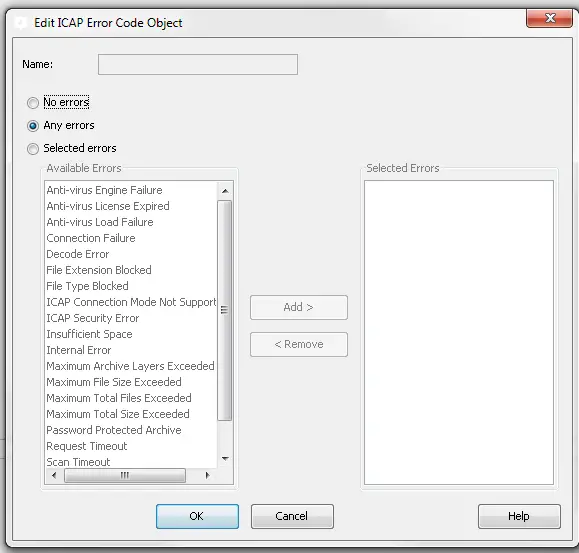Click the down arrow of the errors list scrollbar

[225, 459]
